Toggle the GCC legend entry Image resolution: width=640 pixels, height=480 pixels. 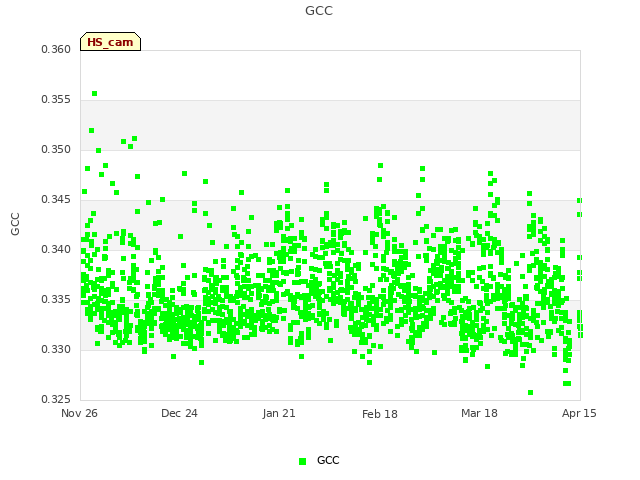click(x=319, y=460)
